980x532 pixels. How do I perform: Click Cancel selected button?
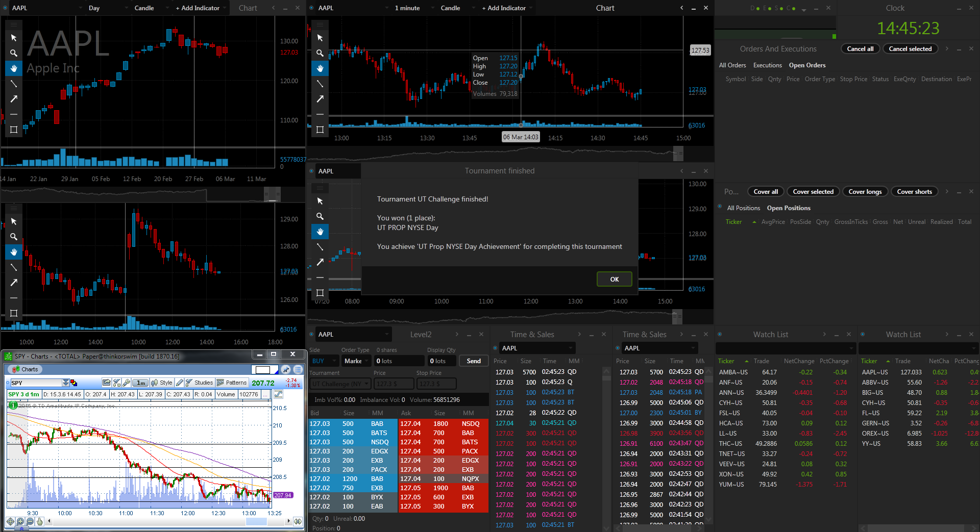pos(910,49)
